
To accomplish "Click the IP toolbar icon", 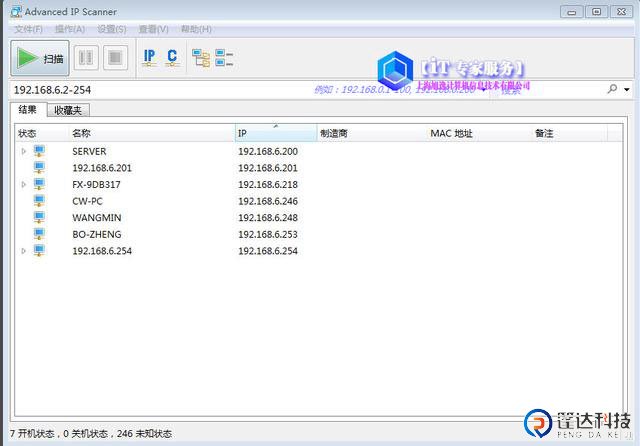I will pos(149,58).
